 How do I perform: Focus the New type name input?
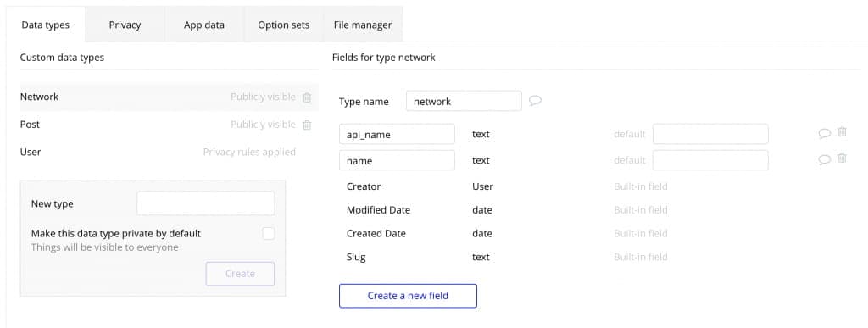click(205, 203)
